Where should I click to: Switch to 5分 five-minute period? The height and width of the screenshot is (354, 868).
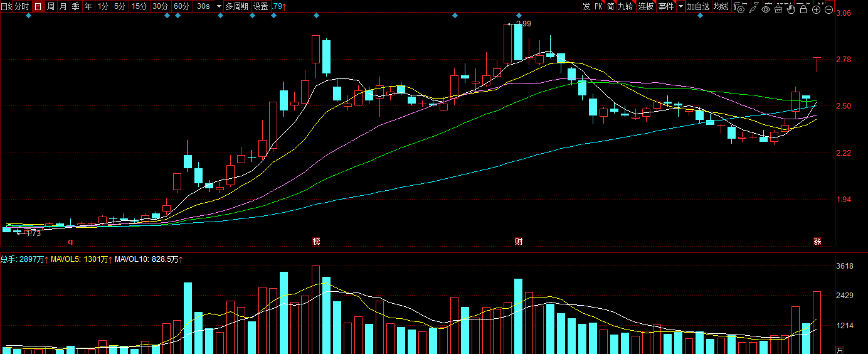click(x=120, y=6)
